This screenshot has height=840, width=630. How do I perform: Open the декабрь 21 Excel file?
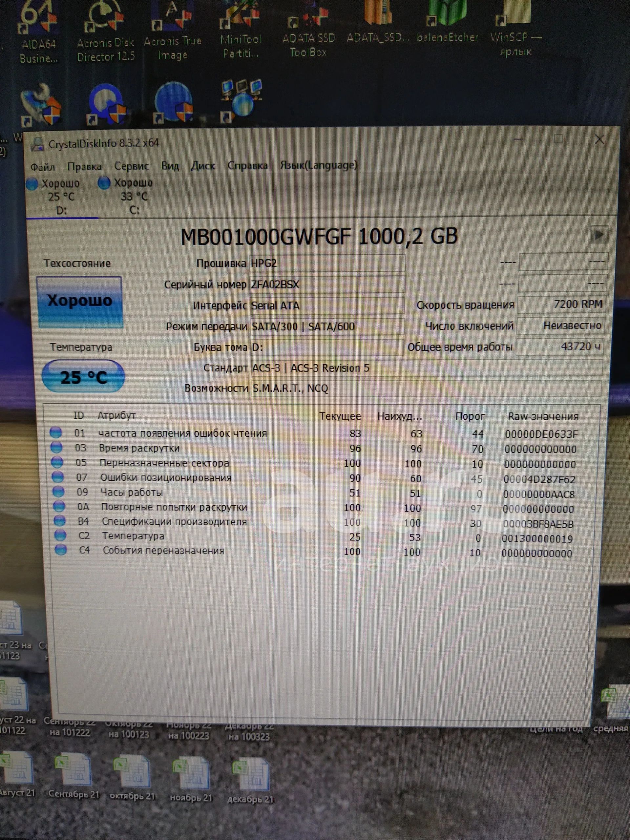click(250, 781)
